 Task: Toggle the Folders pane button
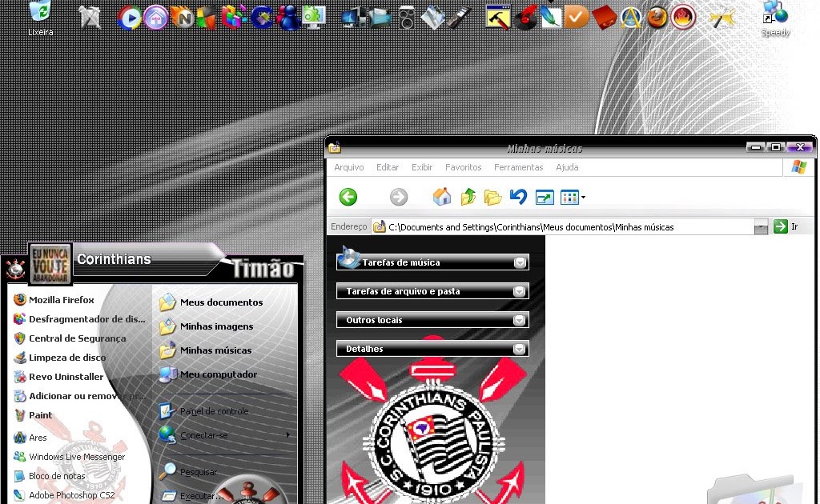(x=492, y=198)
